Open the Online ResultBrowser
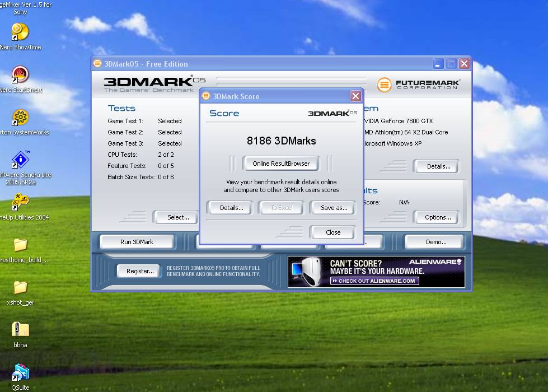 [x=281, y=164]
